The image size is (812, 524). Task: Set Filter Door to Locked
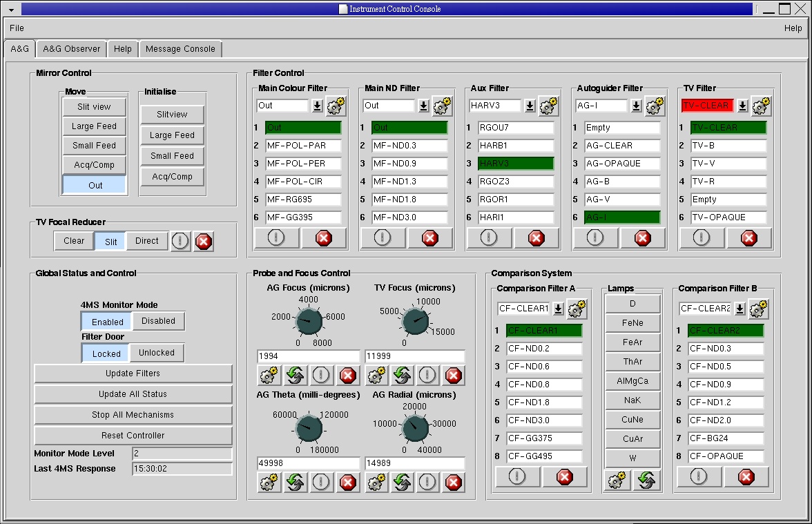[106, 353]
